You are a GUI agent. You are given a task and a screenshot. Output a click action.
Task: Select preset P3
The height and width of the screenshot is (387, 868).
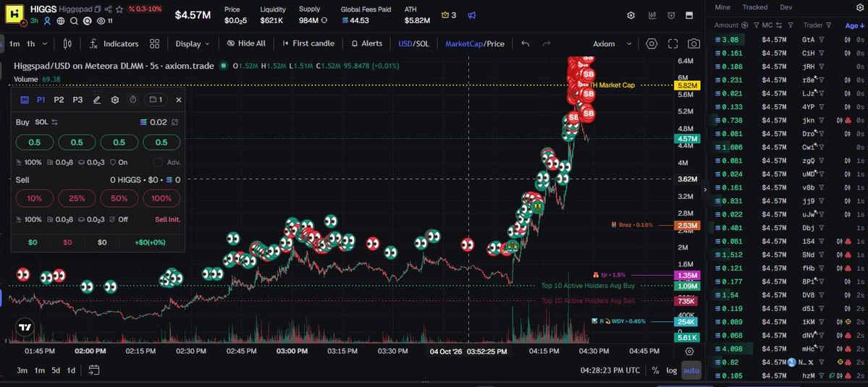77,100
